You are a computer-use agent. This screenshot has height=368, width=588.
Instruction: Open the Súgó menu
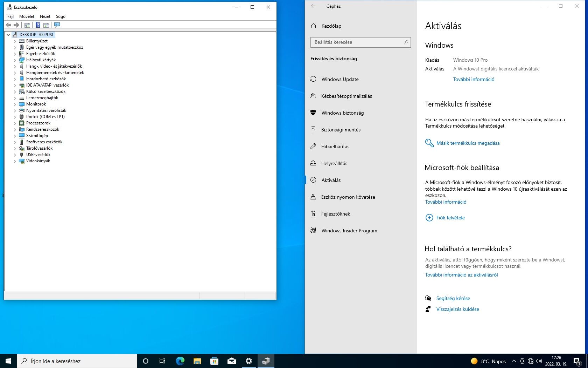pyautogui.click(x=61, y=16)
